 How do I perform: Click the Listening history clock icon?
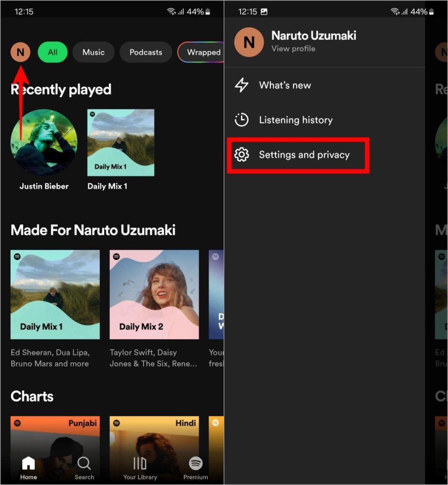(242, 120)
